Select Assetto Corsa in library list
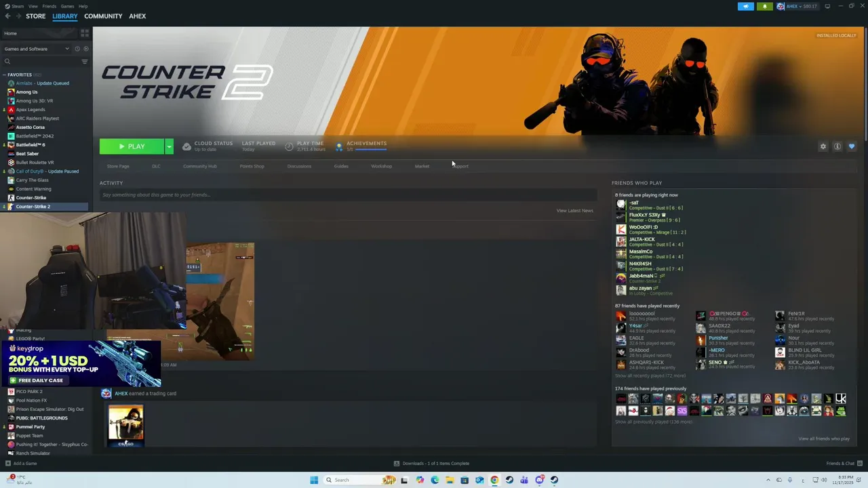 (31, 127)
